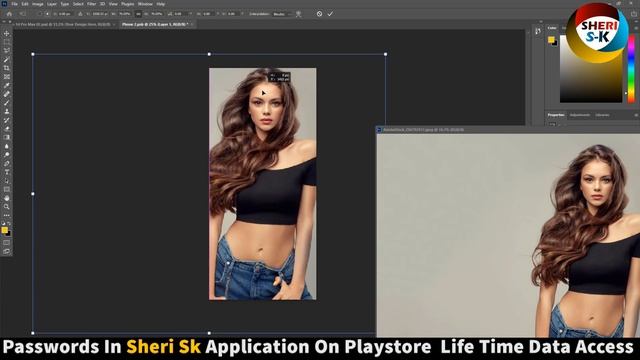Open the Window menu
The width and height of the screenshot is (640, 360).
145,4
